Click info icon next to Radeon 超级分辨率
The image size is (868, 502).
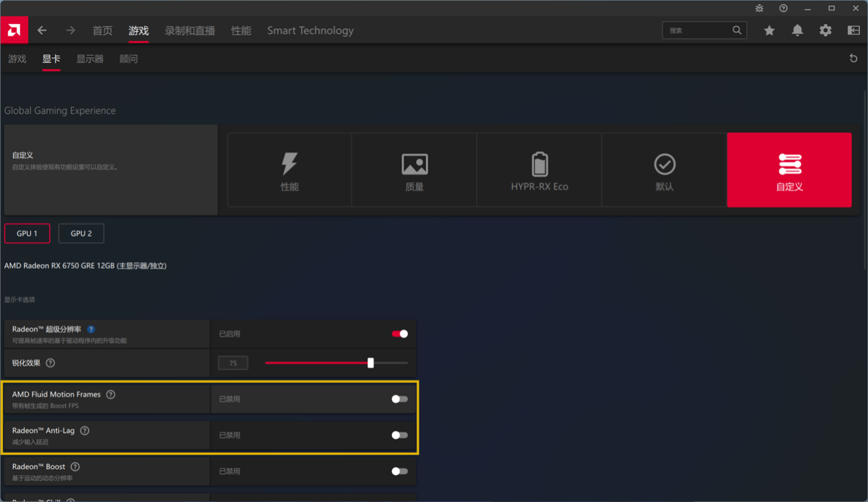tap(91, 330)
